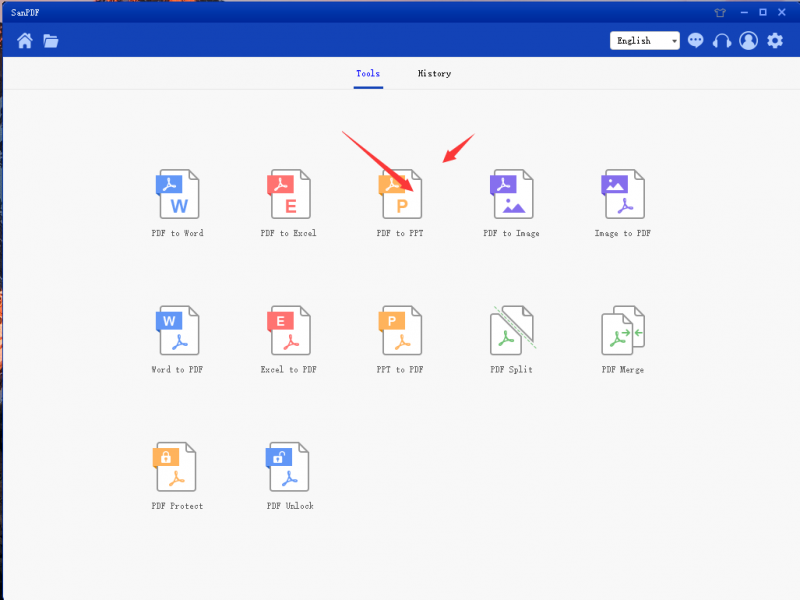The height and width of the screenshot is (600, 800).
Task: Select the PDF to Excel tool
Action: pos(289,195)
